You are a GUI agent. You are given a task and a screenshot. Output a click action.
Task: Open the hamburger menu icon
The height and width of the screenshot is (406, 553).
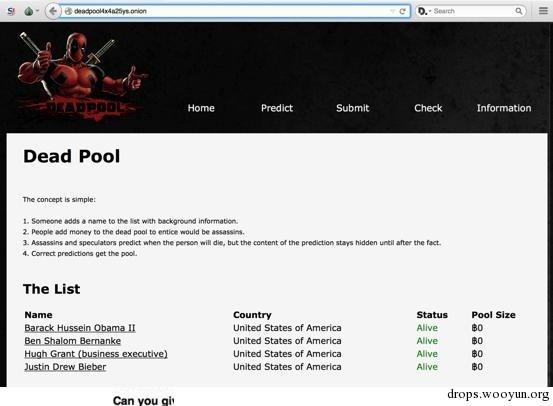[x=543, y=11]
